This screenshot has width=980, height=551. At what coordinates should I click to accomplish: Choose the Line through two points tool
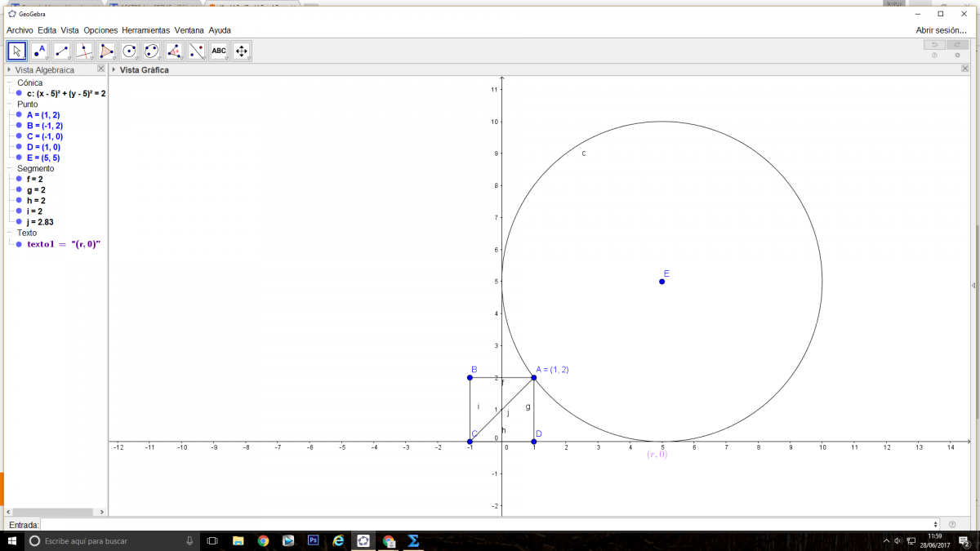coord(62,51)
